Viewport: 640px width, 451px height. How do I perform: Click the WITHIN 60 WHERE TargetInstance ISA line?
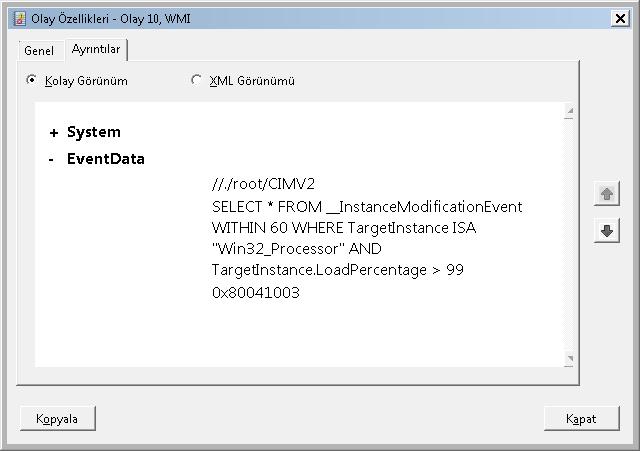[344, 228]
